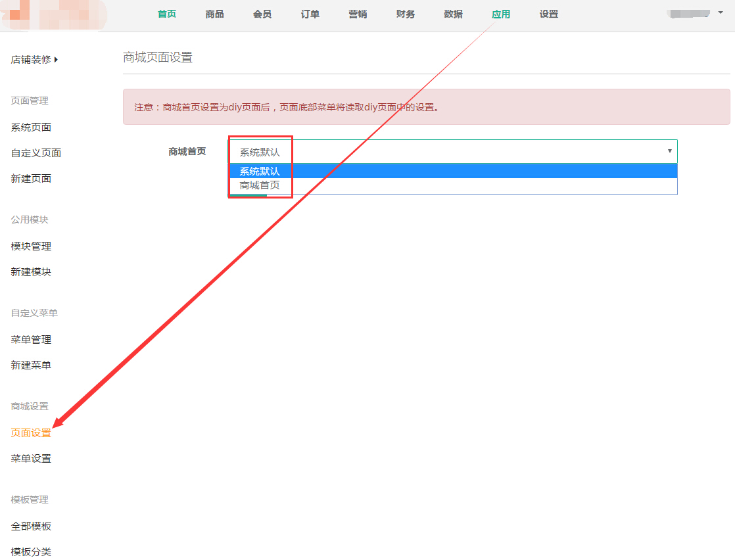Viewport: 735px width, 560px height.
Task: Click 全部模板 sidebar link
Action: [31, 526]
